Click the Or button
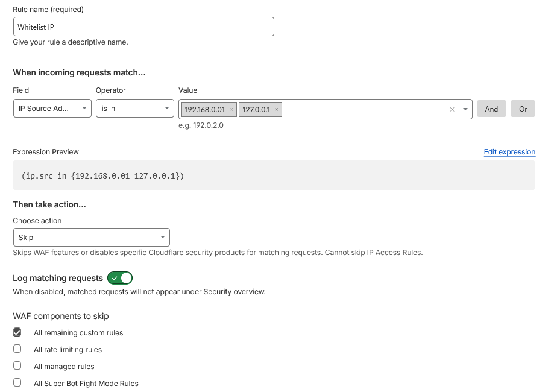The height and width of the screenshot is (392, 554). [523, 109]
